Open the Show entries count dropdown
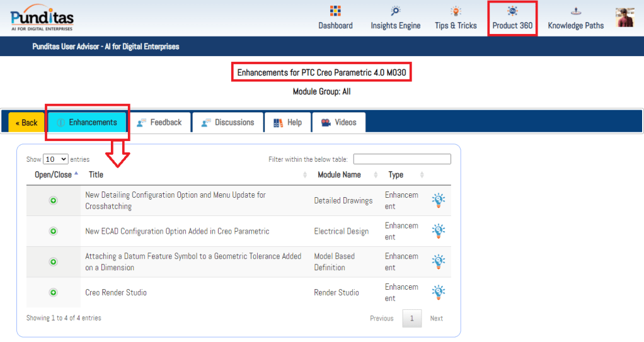644x342 pixels. (x=55, y=159)
